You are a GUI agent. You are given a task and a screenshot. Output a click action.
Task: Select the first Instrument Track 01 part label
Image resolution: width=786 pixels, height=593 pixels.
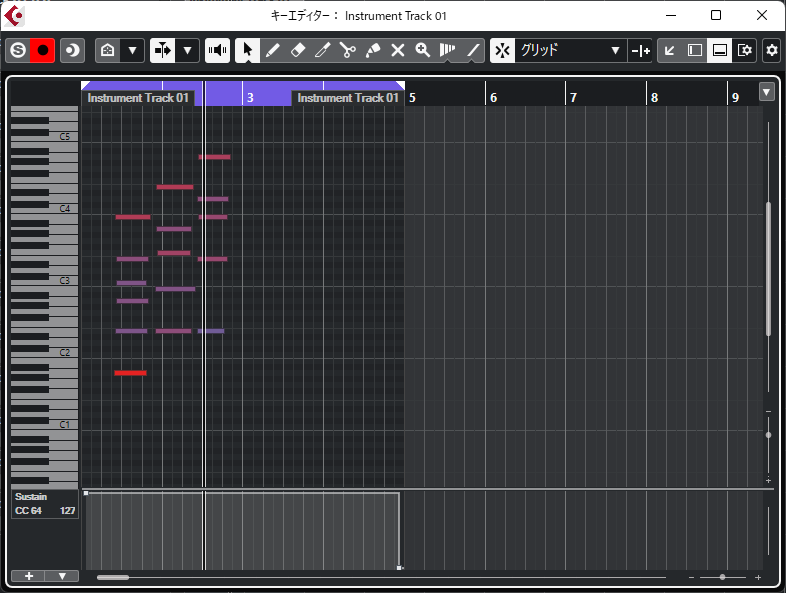(x=138, y=98)
